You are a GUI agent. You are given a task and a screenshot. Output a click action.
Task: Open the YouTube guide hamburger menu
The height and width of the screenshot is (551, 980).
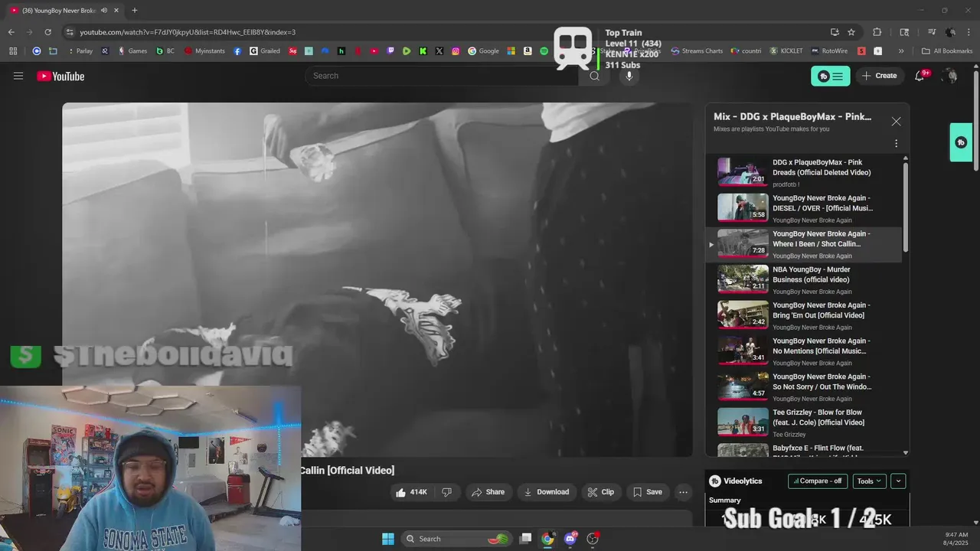click(18, 76)
